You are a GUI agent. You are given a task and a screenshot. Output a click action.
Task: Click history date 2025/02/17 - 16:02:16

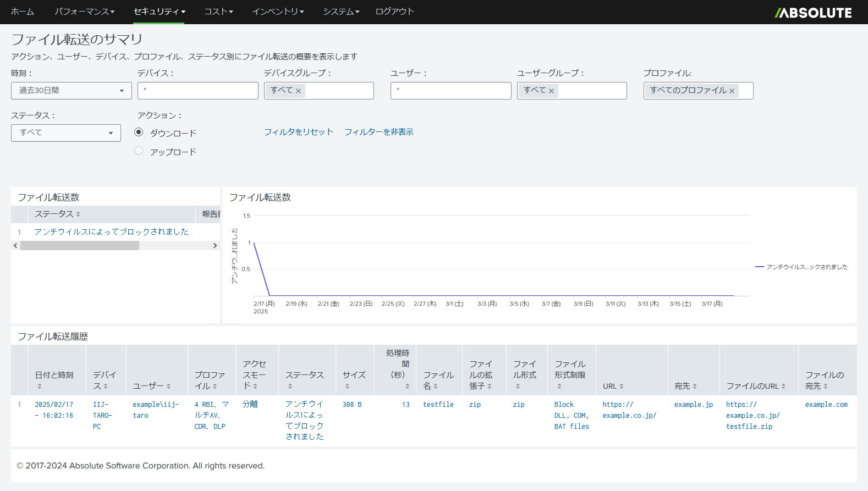(x=54, y=410)
